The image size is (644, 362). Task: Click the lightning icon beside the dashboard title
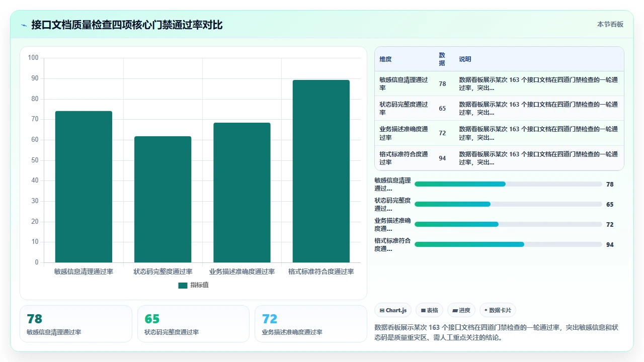pos(24,25)
